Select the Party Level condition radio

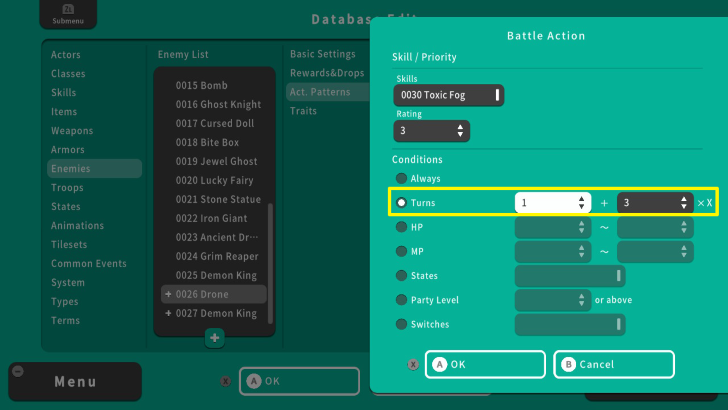pyautogui.click(x=401, y=300)
